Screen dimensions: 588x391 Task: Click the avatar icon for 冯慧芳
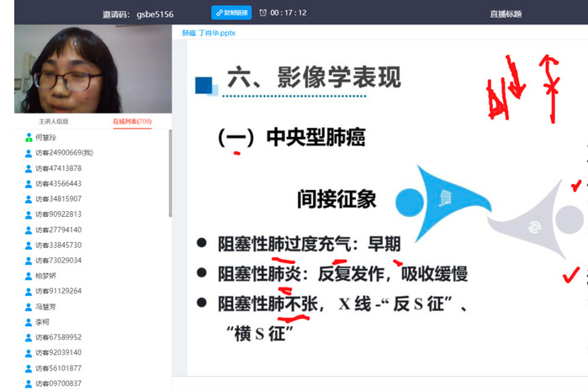click(x=29, y=306)
